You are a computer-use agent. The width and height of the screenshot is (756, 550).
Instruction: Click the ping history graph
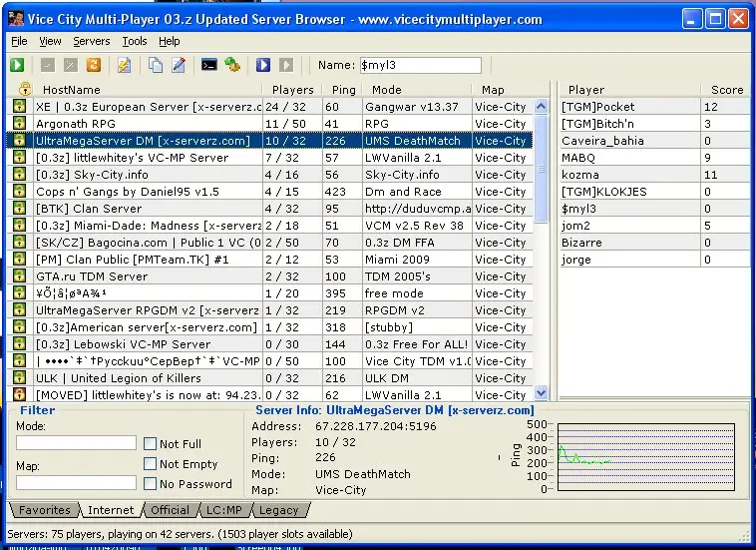click(646, 457)
